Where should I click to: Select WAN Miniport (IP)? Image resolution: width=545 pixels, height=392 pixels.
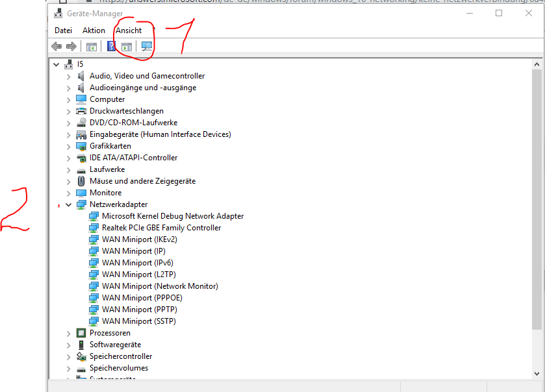(x=133, y=251)
